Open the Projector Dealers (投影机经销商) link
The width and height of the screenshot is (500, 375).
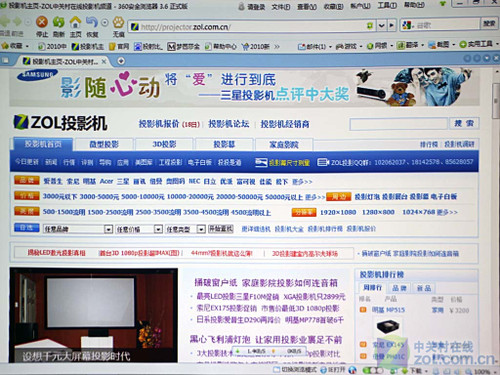click(x=285, y=124)
